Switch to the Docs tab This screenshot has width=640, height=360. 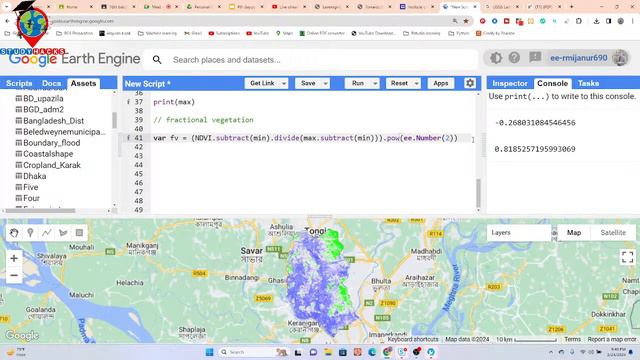click(51, 83)
